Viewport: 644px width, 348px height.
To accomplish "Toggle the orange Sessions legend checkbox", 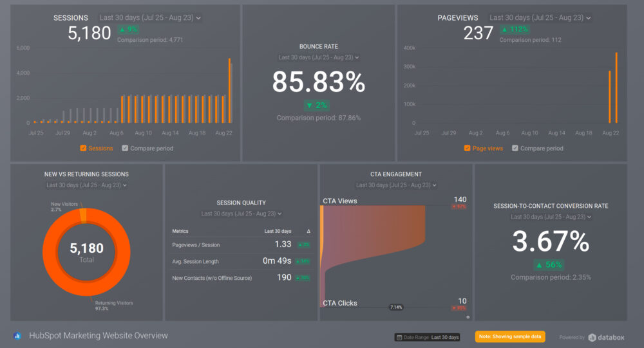I will click(83, 149).
